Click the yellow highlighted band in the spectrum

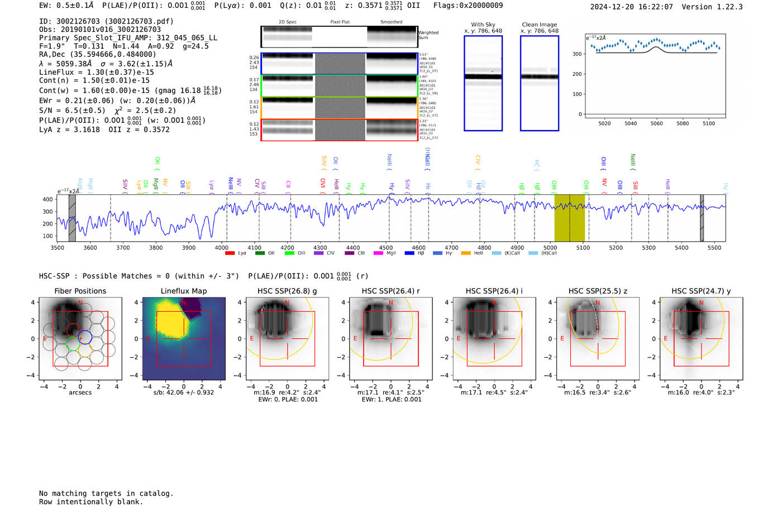(x=570, y=218)
